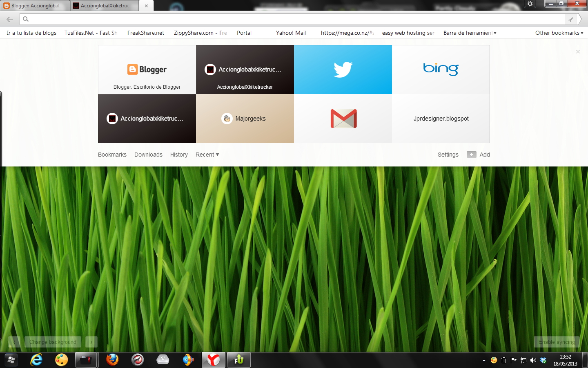Viewport: 588px width, 368px height.
Task: Click the gear settings icon top right
Action: pyautogui.click(x=530, y=4)
